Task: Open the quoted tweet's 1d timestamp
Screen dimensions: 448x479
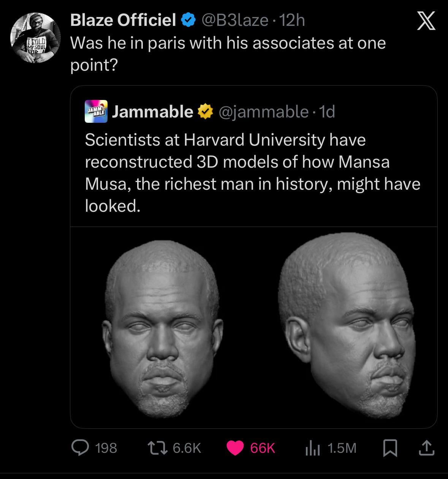Action: click(327, 111)
